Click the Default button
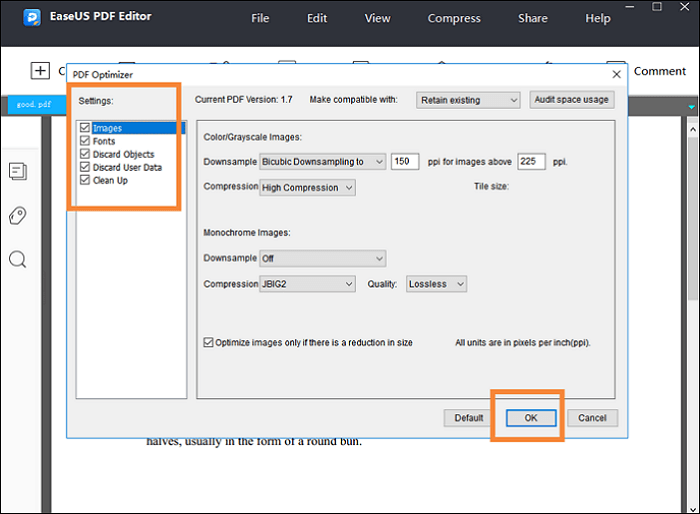The height and width of the screenshot is (514, 700). tap(469, 418)
